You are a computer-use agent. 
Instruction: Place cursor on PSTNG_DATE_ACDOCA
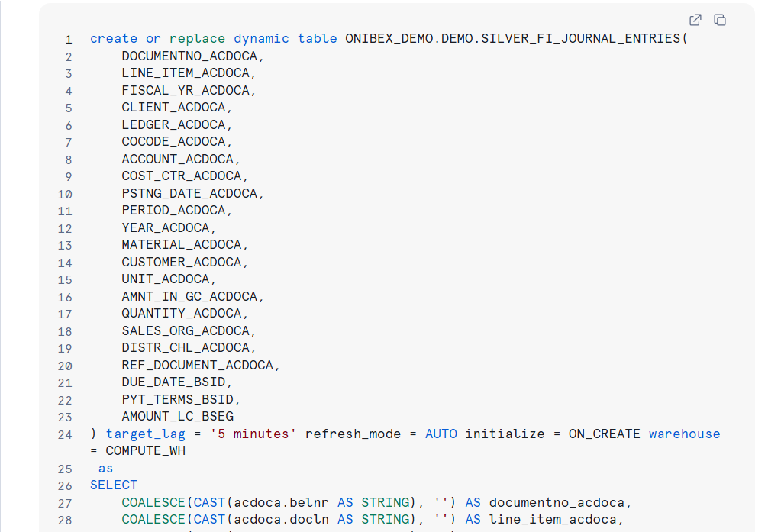tap(192, 193)
